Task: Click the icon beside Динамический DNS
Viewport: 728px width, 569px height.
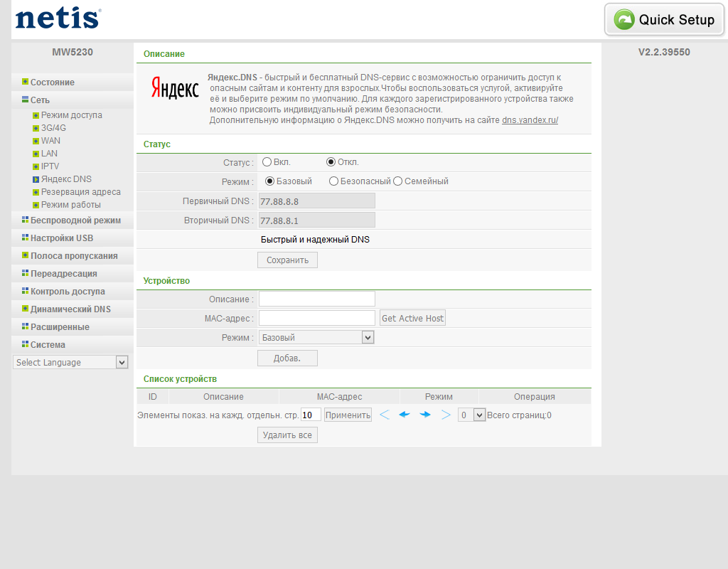Action: pyautogui.click(x=25, y=309)
